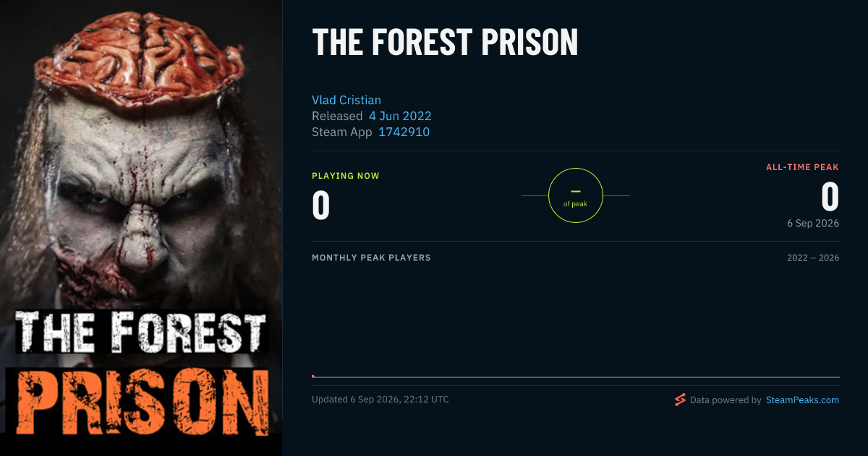The image size is (868, 456).
Task: Click the release date 4 Jun 2022
Action: point(400,116)
